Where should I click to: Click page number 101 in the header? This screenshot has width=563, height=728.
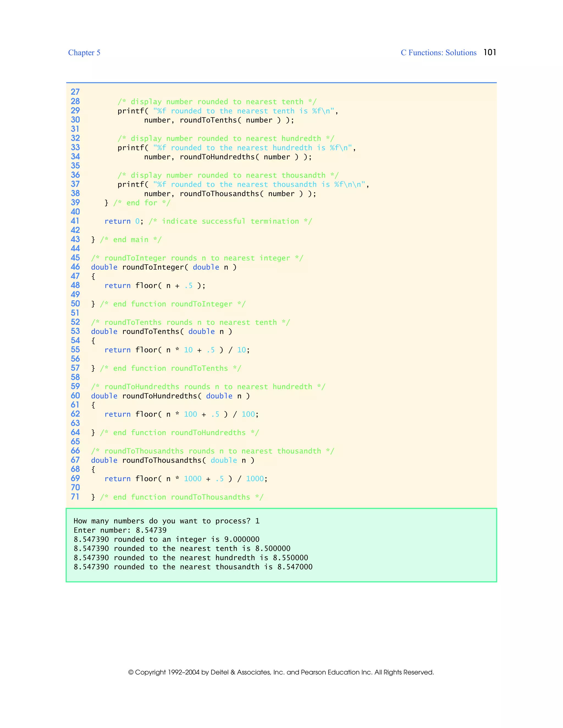[490, 52]
